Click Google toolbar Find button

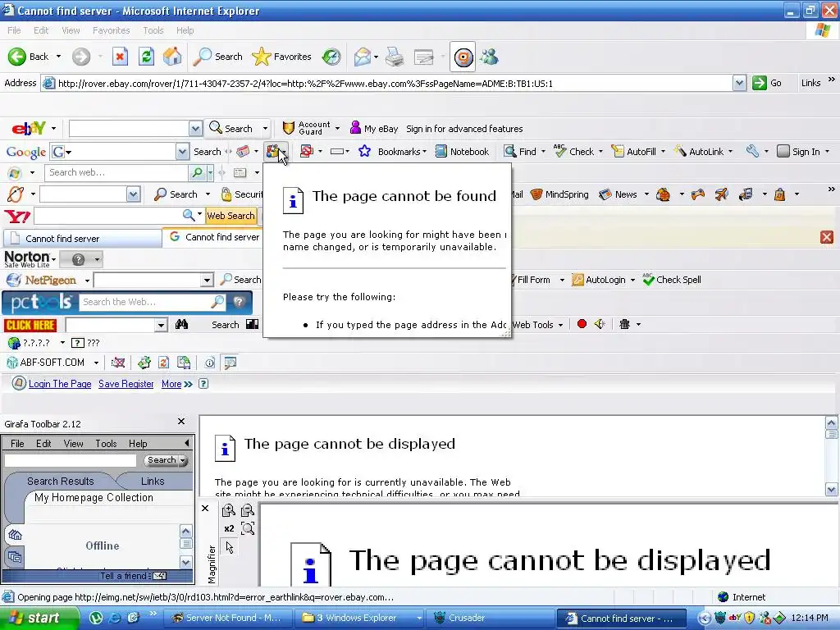click(520, 152)
